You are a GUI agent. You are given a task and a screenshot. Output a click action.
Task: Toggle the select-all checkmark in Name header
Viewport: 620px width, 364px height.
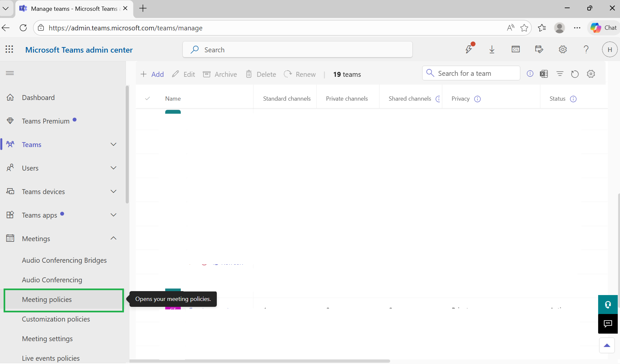click(147, 98)
